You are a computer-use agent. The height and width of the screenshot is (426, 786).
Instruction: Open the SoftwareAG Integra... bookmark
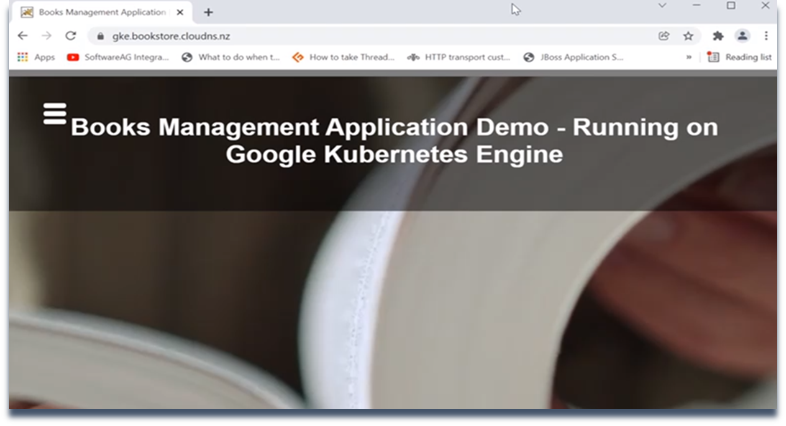click(118, 57)
